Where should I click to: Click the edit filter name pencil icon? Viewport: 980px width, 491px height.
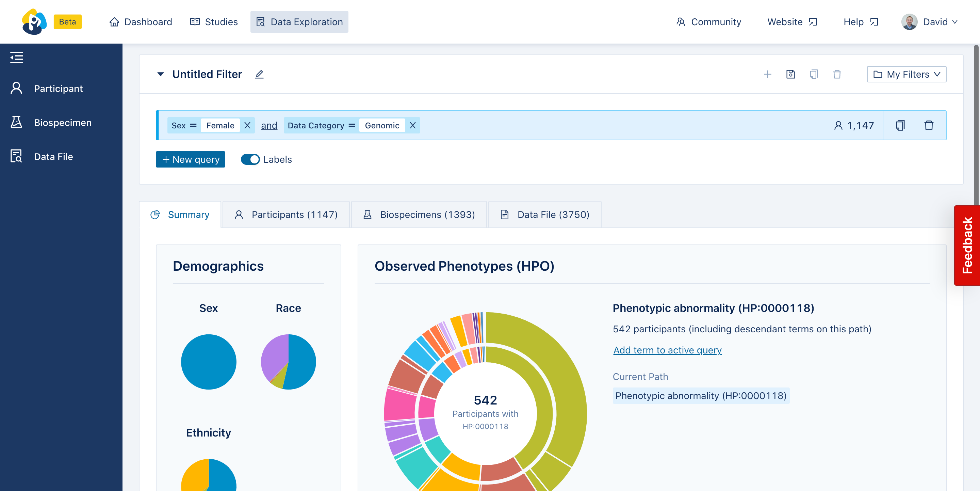[259, 74]
